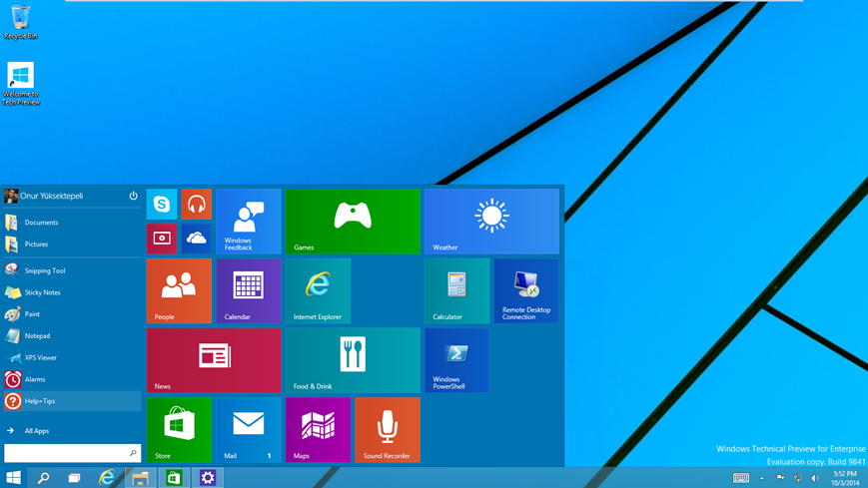This screenshot has width=868, height=488.
Task: Show hidden tray icons arrow
Action: click(762, 479)
